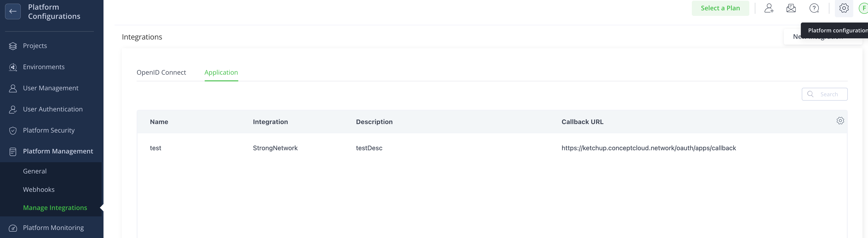Click the Select a Plan button
This screenshot has width=868, height=238.
click(x=720, y=8)
